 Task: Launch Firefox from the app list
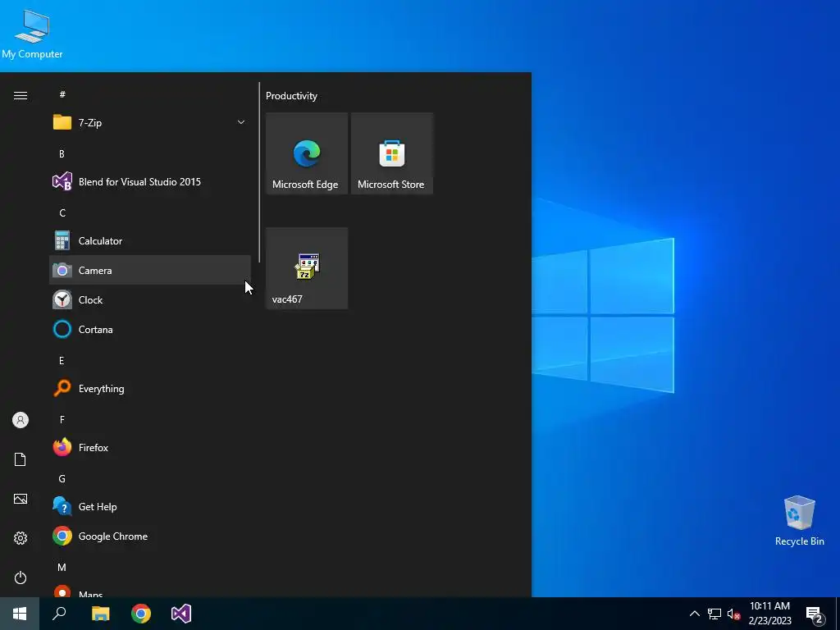click(149, 447)
